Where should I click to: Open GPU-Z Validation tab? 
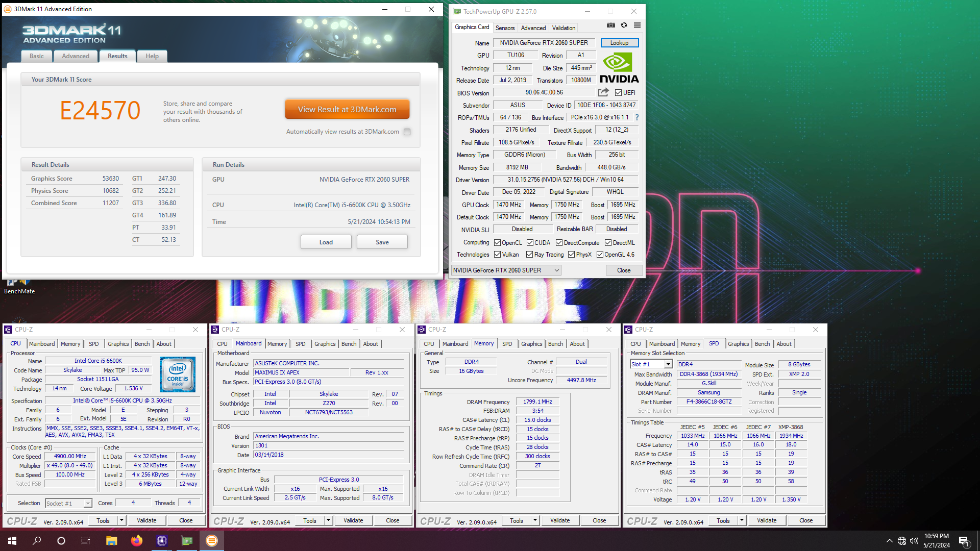pyautogui.click(x=563, y=28)
